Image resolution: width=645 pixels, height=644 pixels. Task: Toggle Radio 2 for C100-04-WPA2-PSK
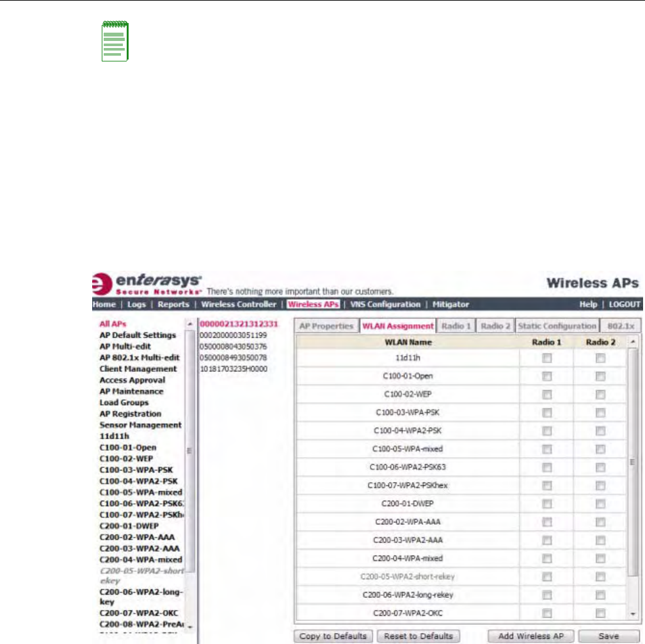[x=600, y=431]
